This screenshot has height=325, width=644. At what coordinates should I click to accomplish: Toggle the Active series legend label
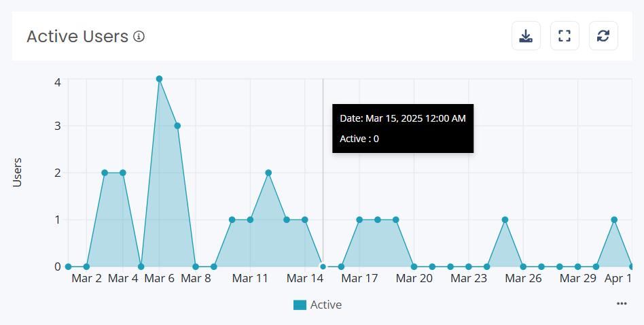tap(325, 305)
